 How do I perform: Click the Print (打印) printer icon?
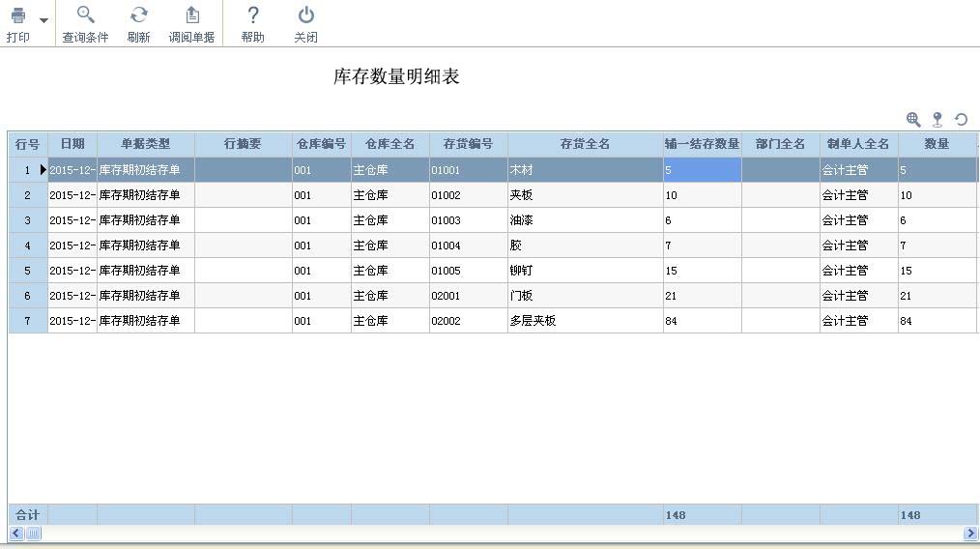tap(17, 16)
